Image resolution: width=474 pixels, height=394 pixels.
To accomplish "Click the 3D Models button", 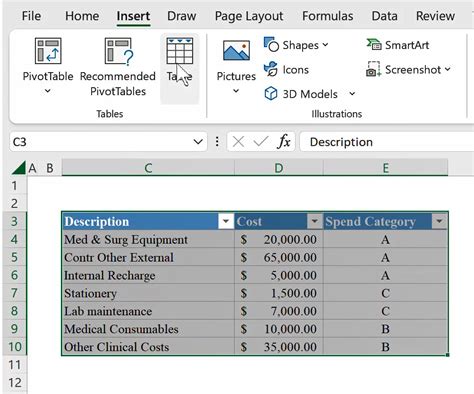I will (x=301, y=94).
